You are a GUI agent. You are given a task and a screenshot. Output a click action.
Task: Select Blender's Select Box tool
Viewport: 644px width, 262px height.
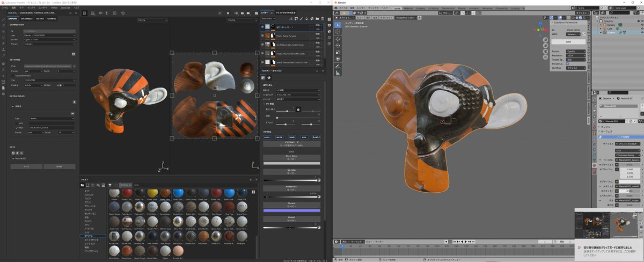(x=338, y=25)
